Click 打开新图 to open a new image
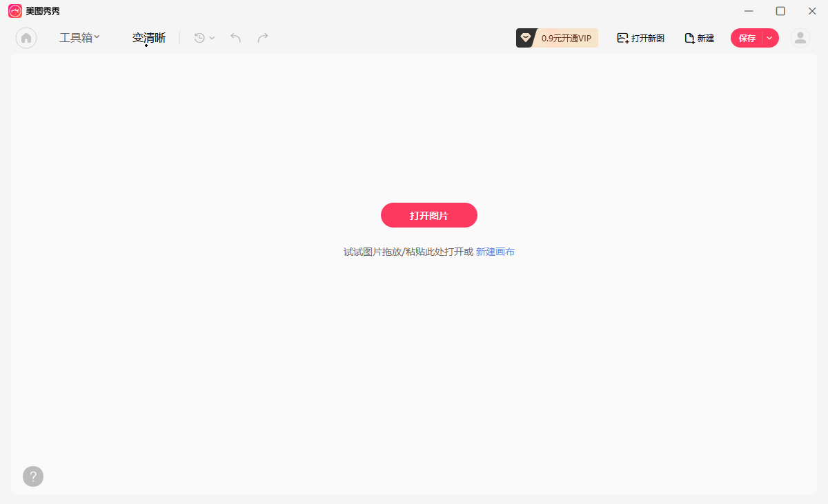828x504 pixels. [640, 38]
